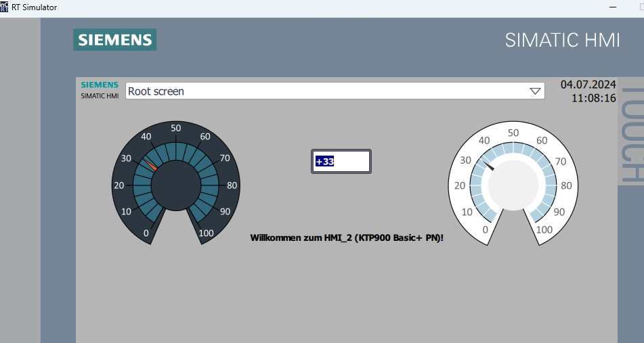
Task: Click the 100 label on white gauge
Action: (x=544, y=230)
